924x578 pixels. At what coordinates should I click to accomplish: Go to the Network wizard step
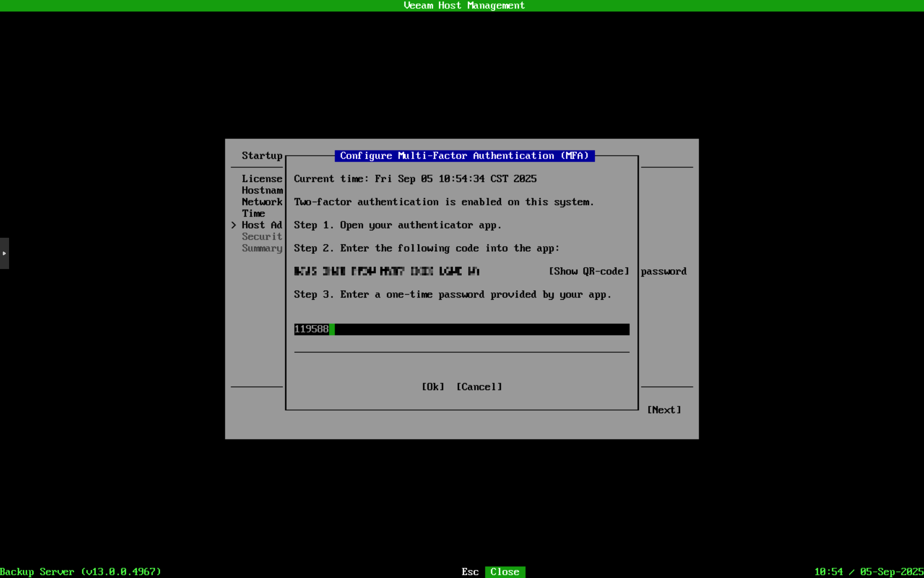pos(262,202)
